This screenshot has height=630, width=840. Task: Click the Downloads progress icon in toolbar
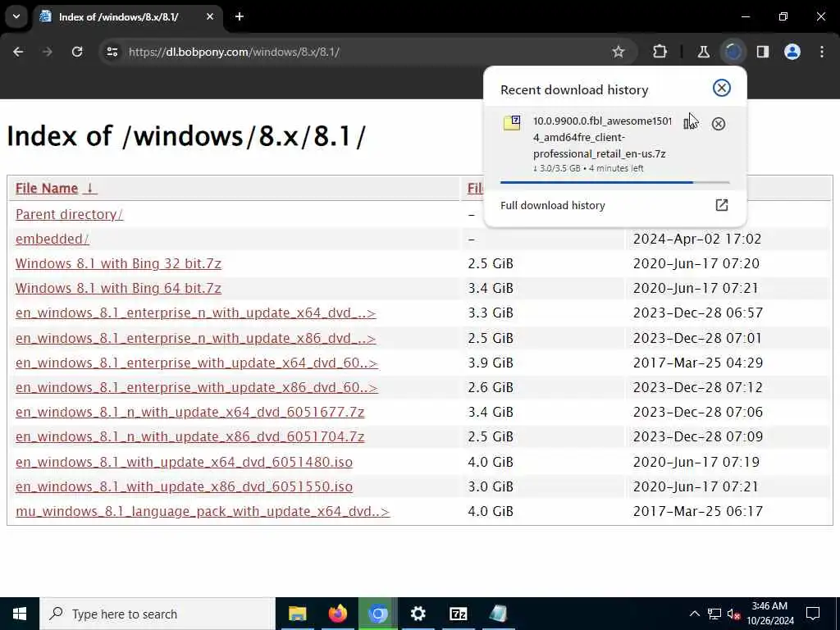click(733, 52)
